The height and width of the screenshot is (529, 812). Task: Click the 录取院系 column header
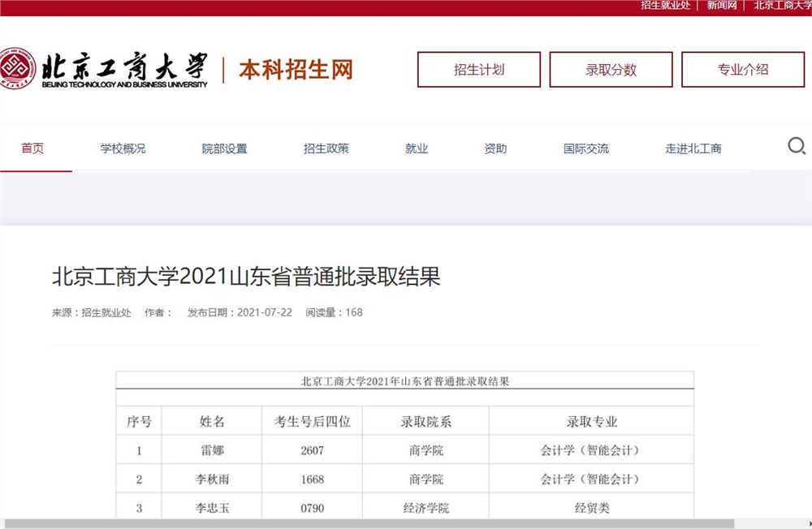click(425, 421)
